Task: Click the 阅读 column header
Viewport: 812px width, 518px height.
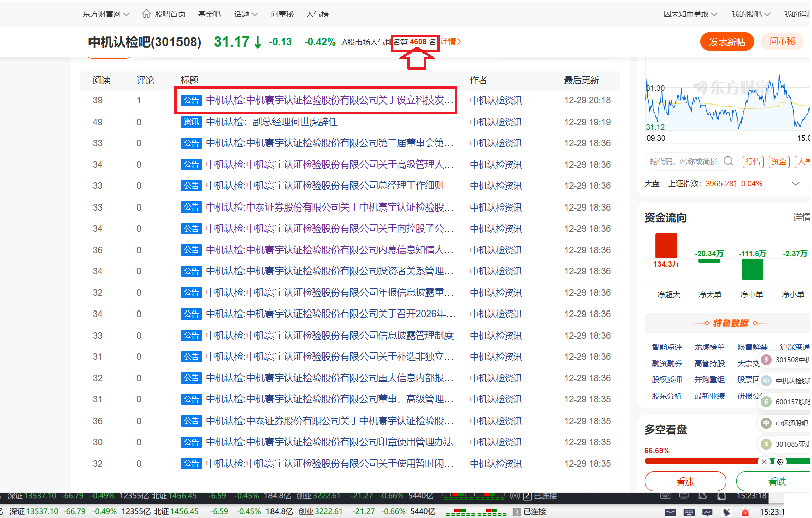Action: [x=101, y=80]
